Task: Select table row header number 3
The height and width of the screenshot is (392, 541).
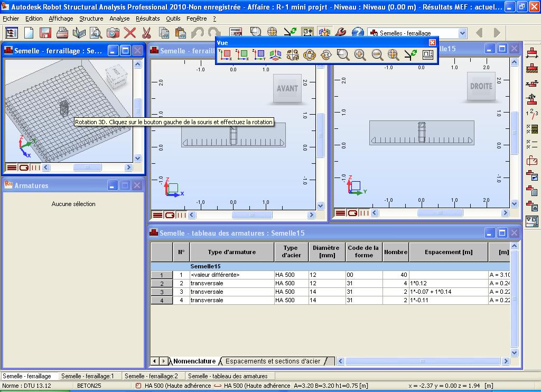Action: (x=162, y=292)
